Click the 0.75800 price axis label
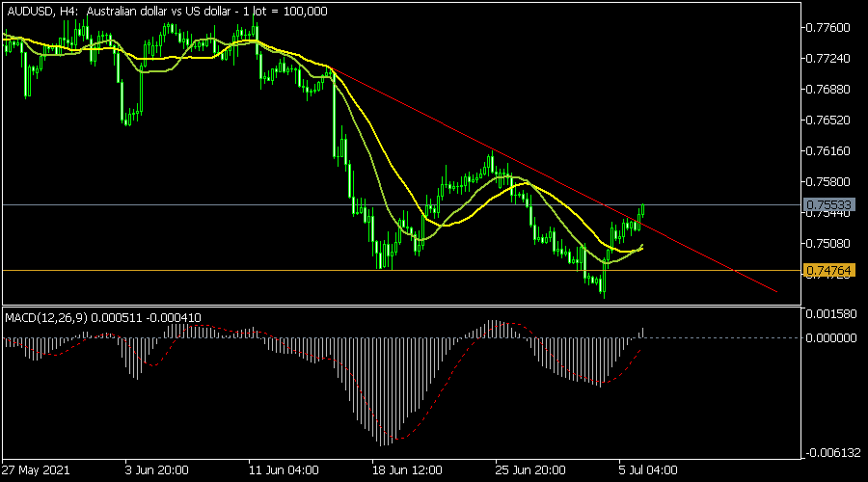The width and height of the screenshot is (868, 482). (828, 181)
